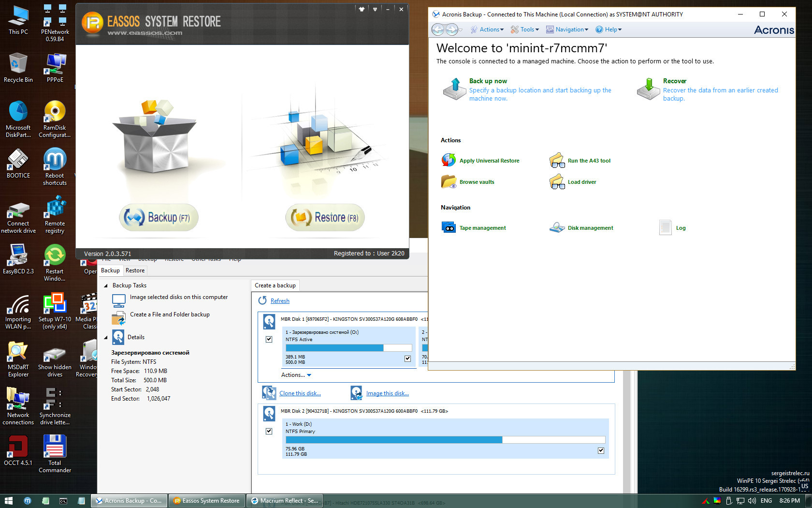Image resolution: width=812 pixels, height=508 pixels.
Task: Open the Total Commander desktop icon
Action: [x=55, y=454]
